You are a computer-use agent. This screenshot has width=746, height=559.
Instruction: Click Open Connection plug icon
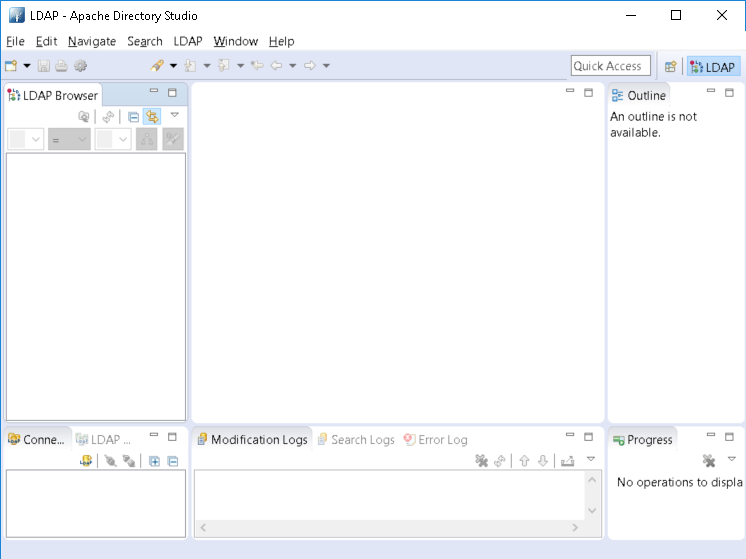(x=110, y=461)
